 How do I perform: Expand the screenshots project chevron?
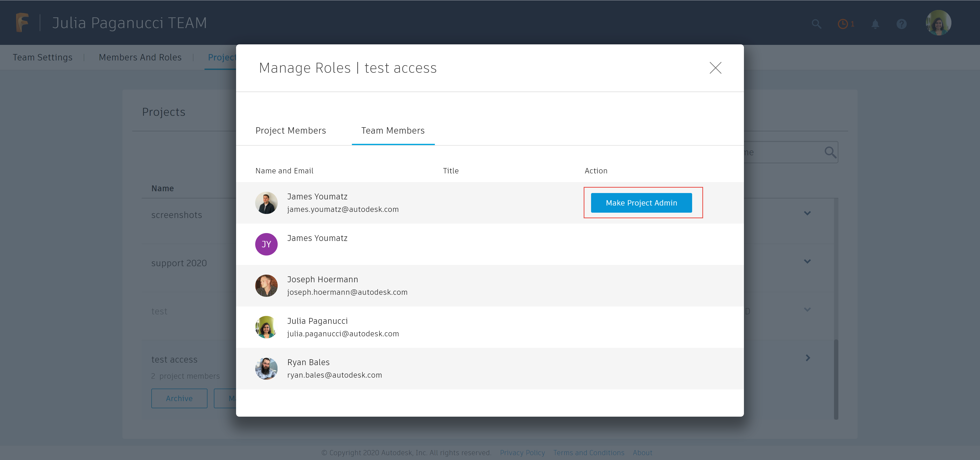[x=807, y=213]
